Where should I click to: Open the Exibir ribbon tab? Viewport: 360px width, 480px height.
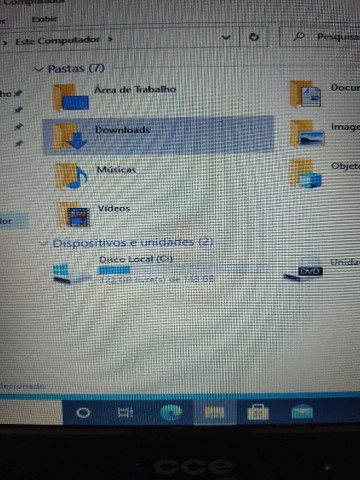click(x=44, y=19)
